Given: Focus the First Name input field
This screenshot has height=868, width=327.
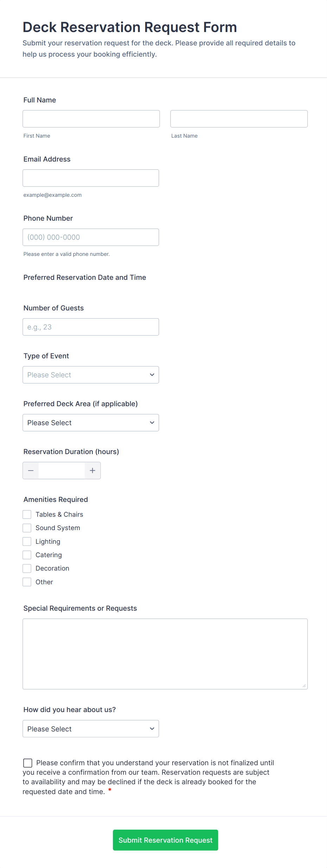Looking at the screenshot, I should point(91,119).
